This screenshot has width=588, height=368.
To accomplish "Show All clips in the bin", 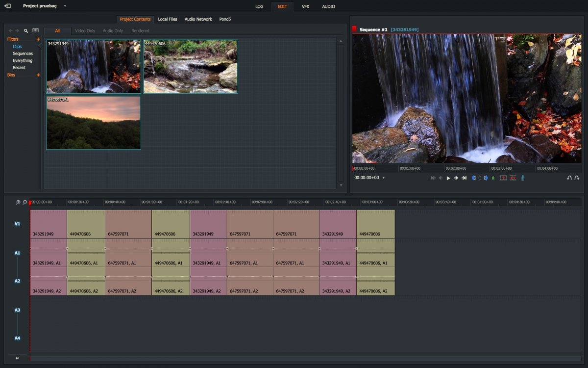I will point(57,31).
